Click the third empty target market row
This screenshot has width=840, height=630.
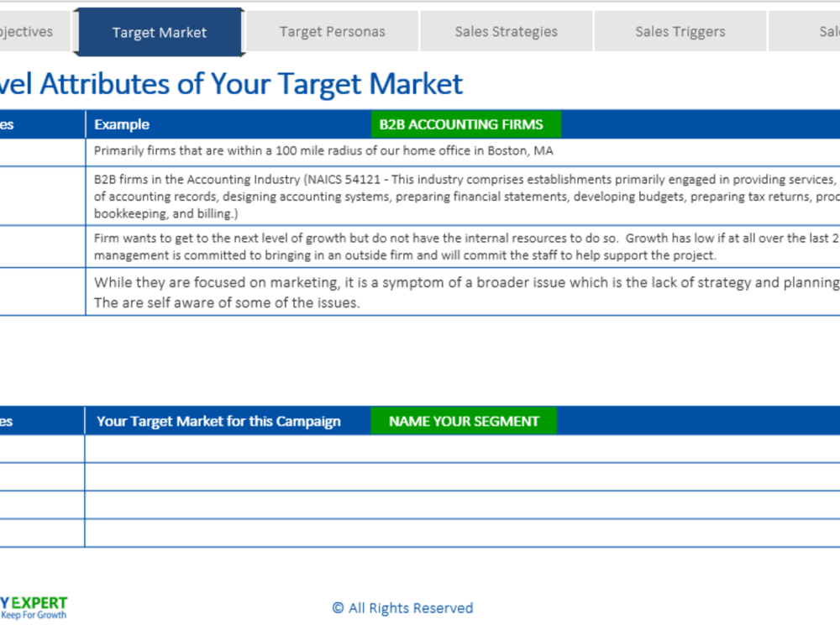[462, 505]
